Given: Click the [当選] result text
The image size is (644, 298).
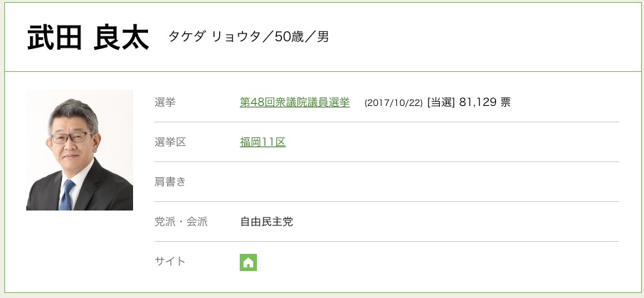Looking at the screenshot, I should click(x=440, y=102).
